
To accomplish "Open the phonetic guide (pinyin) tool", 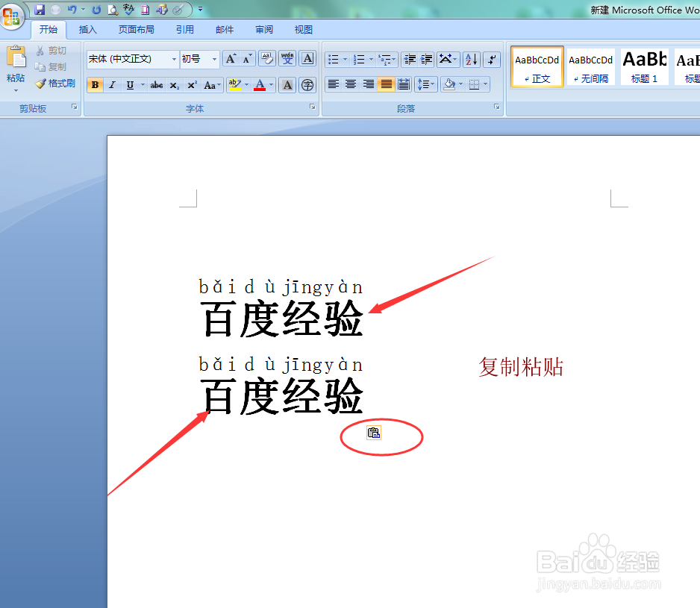I will pos(287,59).
